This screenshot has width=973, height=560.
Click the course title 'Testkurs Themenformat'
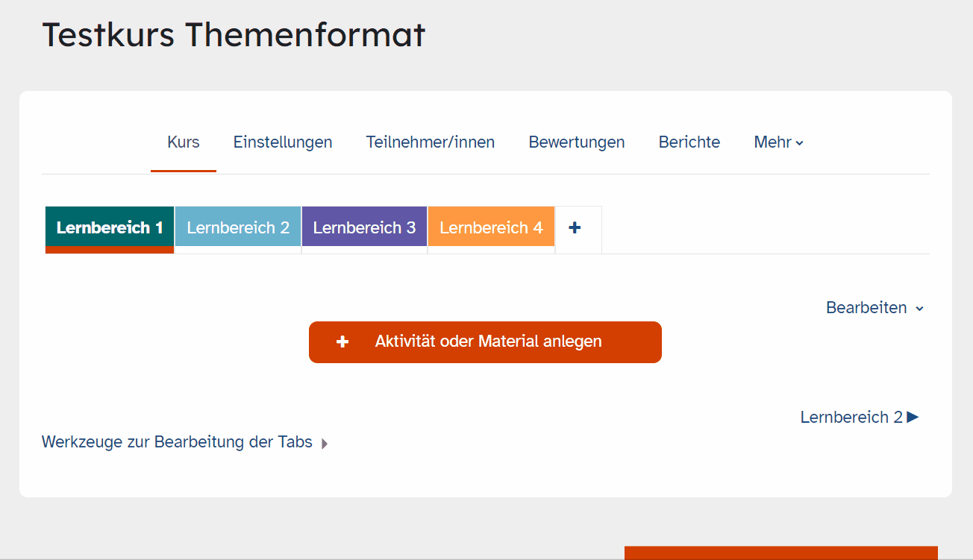coord(234,34)
